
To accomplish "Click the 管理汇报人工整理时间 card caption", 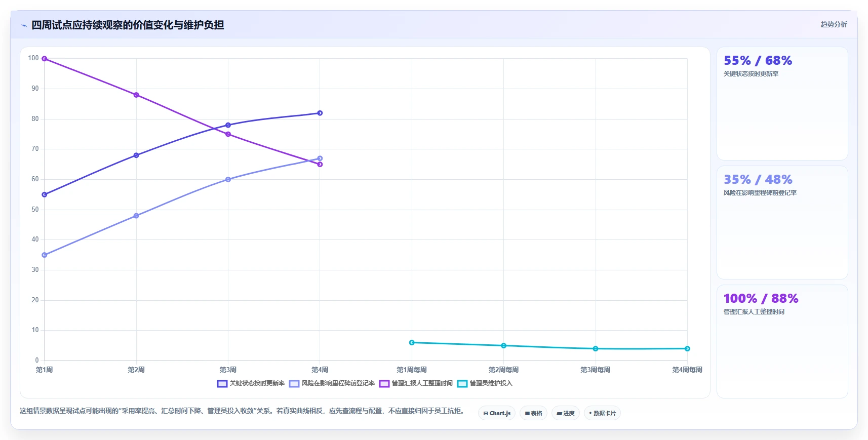I will tap(754, 312).
